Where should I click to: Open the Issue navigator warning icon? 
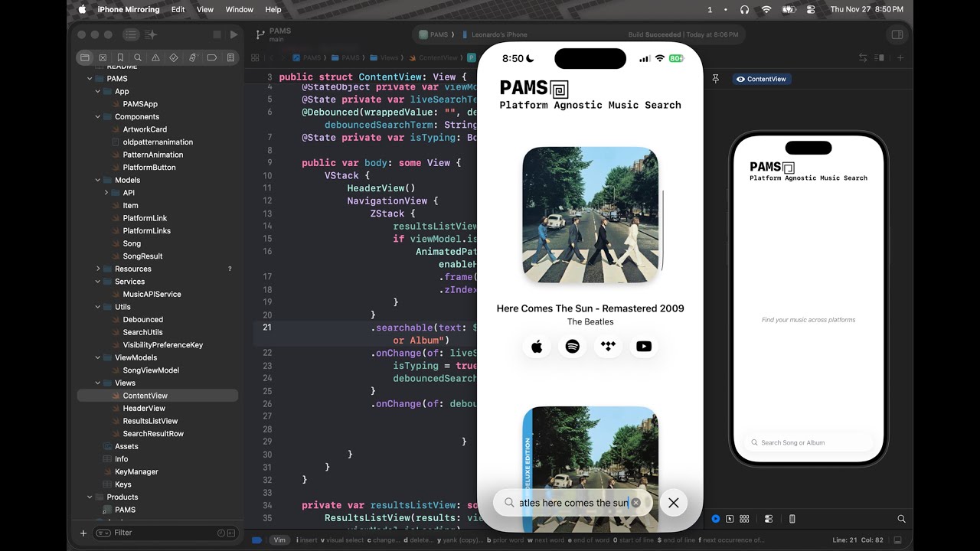click(155, 57)
